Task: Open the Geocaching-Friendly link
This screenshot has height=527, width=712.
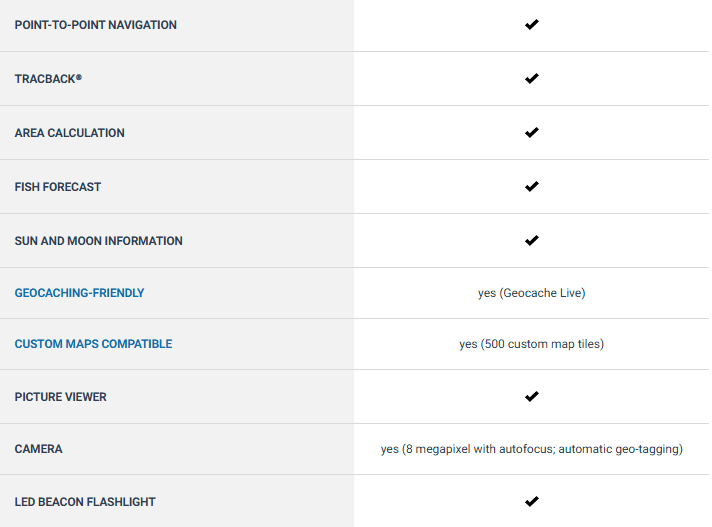Action: click(79, 293)
